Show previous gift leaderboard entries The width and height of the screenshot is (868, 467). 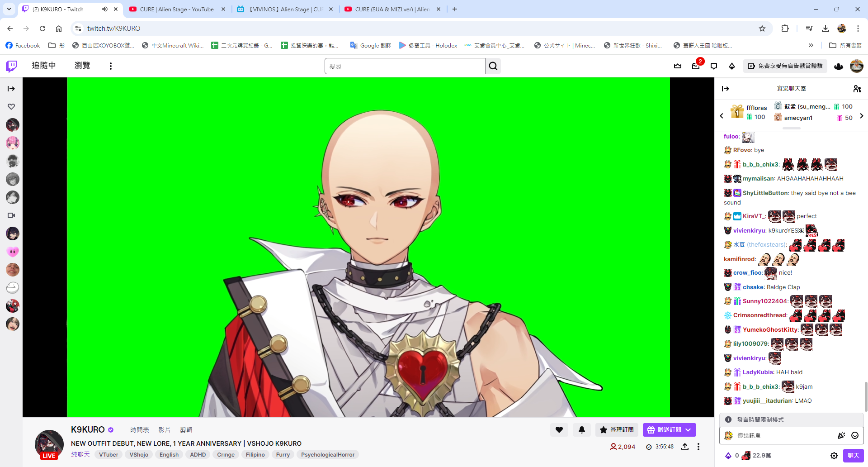722,116
